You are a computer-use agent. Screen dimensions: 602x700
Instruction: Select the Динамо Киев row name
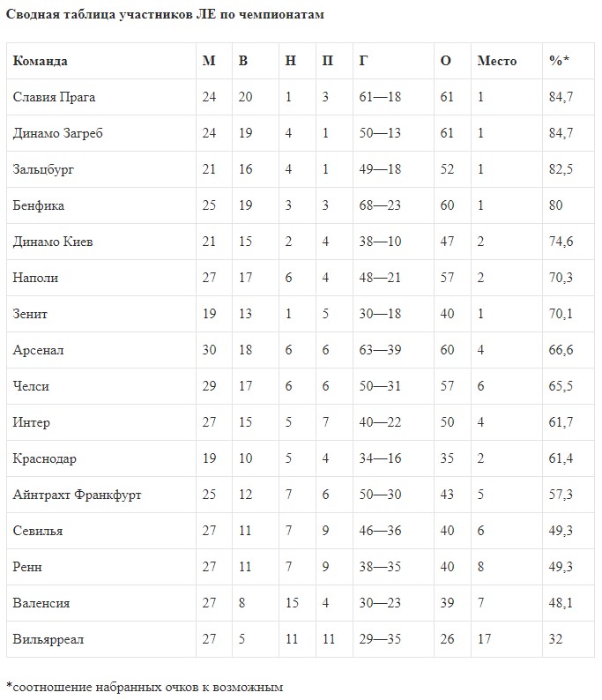53,242
